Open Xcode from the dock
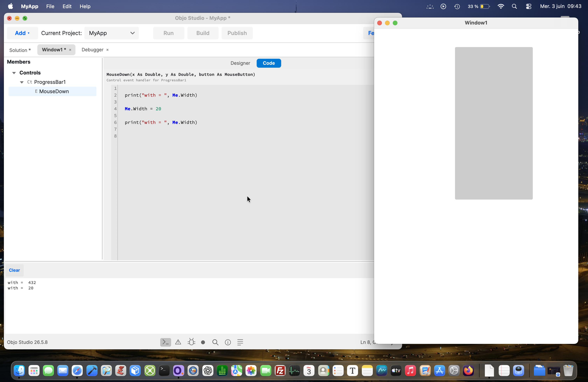Image resolution: width=588 pixels, height=382 pixels. coord(92,370)
